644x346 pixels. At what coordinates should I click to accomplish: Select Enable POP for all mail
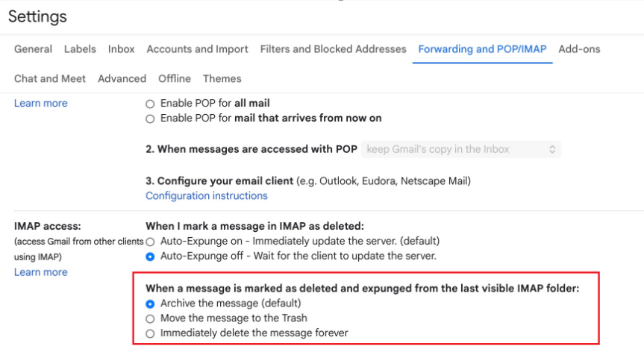[x=150, y=104]
